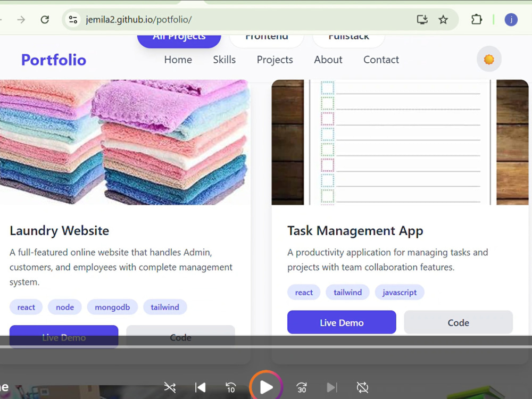The image size is (532, 399).
Task: Click tailwind tag under Task Management App
Action: tap(347, 293)
